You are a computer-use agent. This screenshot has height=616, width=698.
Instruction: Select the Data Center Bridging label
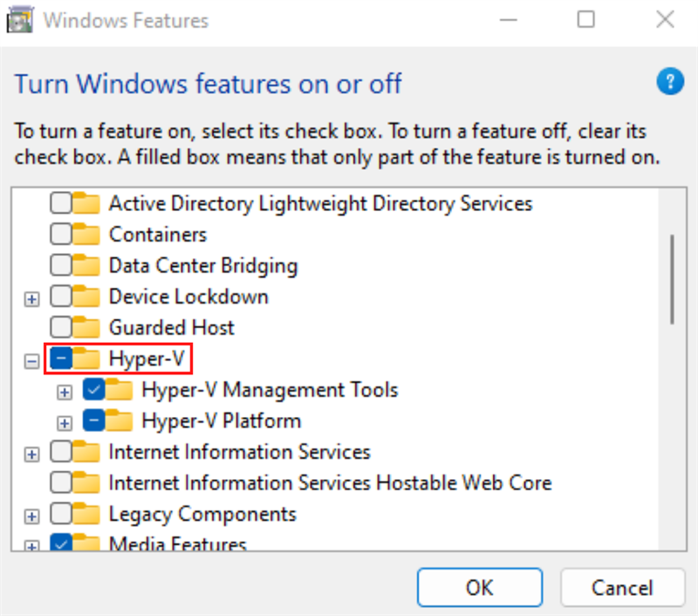click(x=203, y=266)
